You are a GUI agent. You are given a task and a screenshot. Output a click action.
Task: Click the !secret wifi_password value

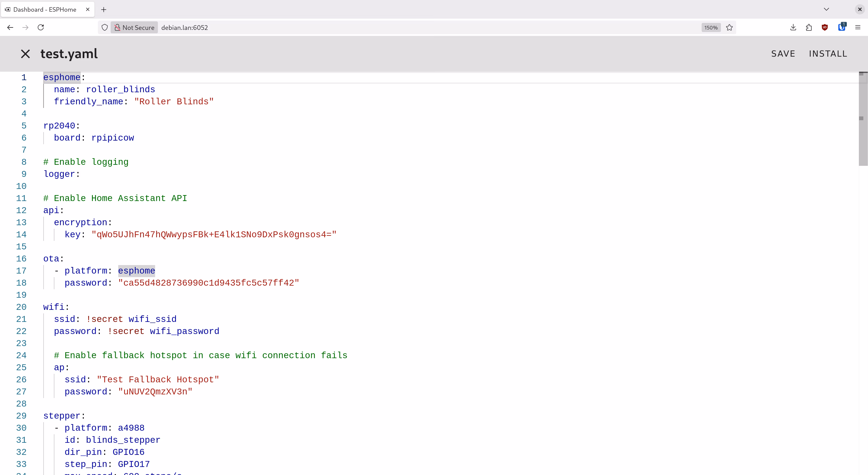point(163,331)
